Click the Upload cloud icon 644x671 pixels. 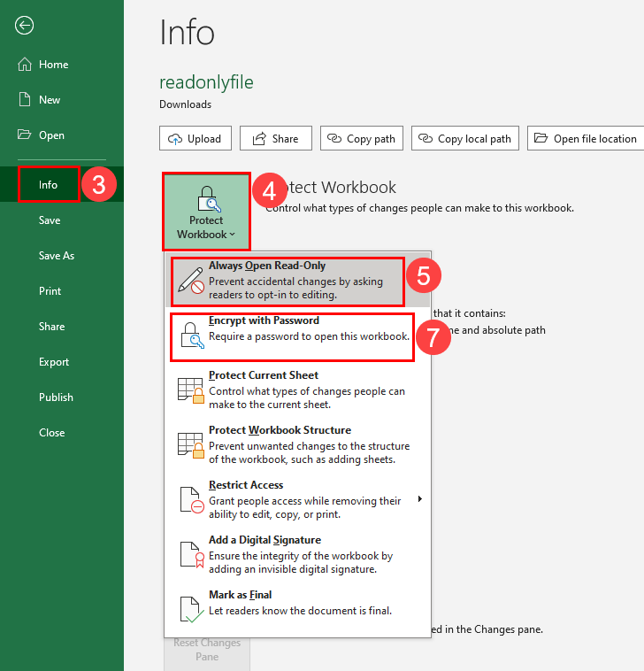(175, 139)
